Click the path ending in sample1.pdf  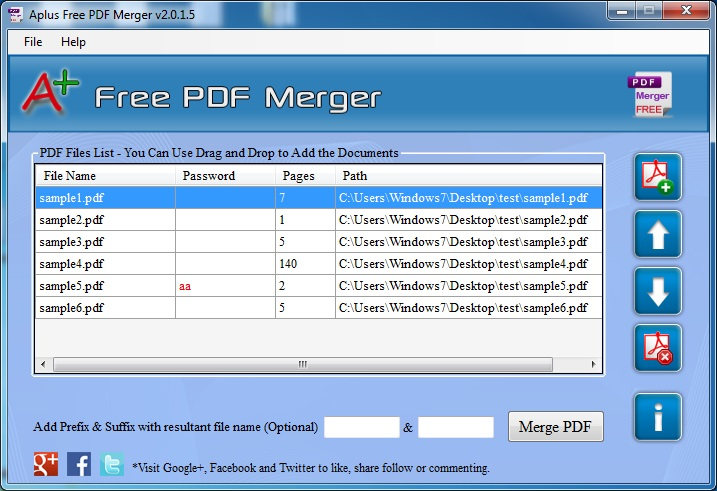coord(463,198)
